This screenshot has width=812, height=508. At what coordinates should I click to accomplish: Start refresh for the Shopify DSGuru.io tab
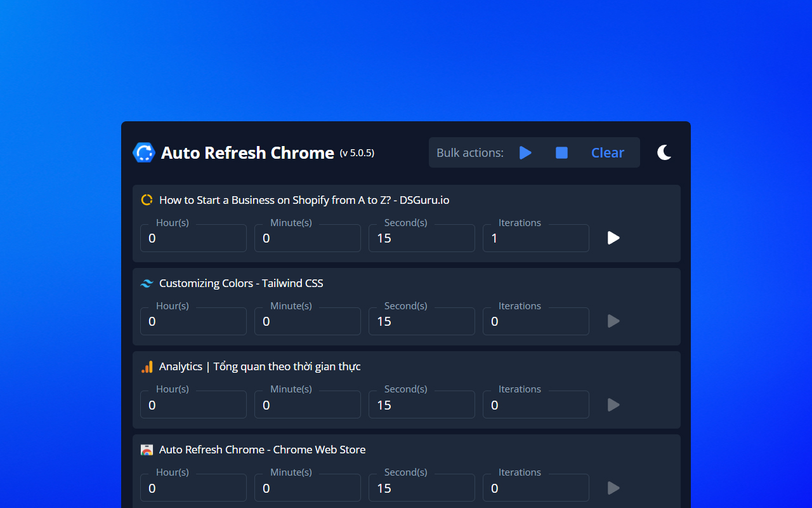613,238
